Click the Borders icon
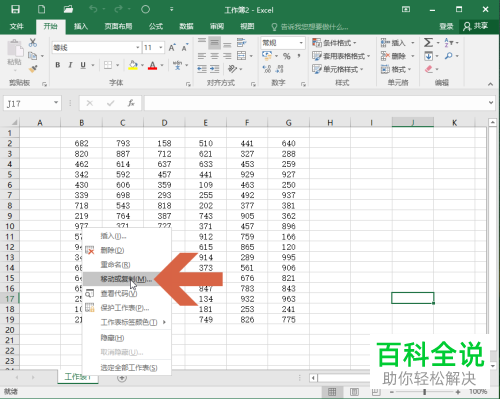This screenshot has height=399, width=500. 108,65
